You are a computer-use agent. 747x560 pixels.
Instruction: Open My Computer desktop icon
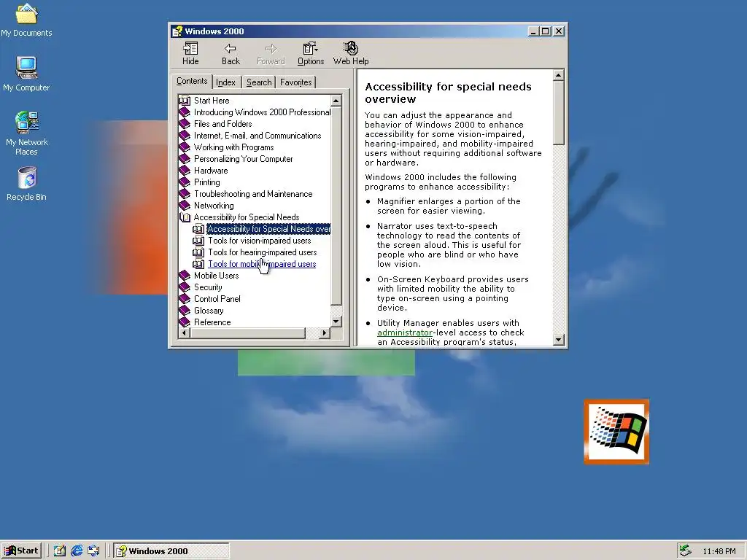pos(26,74)
